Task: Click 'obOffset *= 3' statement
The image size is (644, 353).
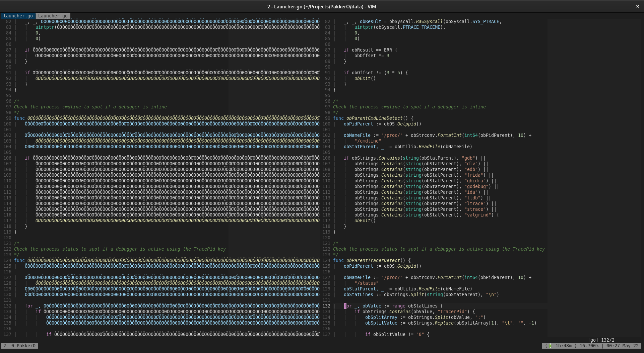Action: coord(372,56)
